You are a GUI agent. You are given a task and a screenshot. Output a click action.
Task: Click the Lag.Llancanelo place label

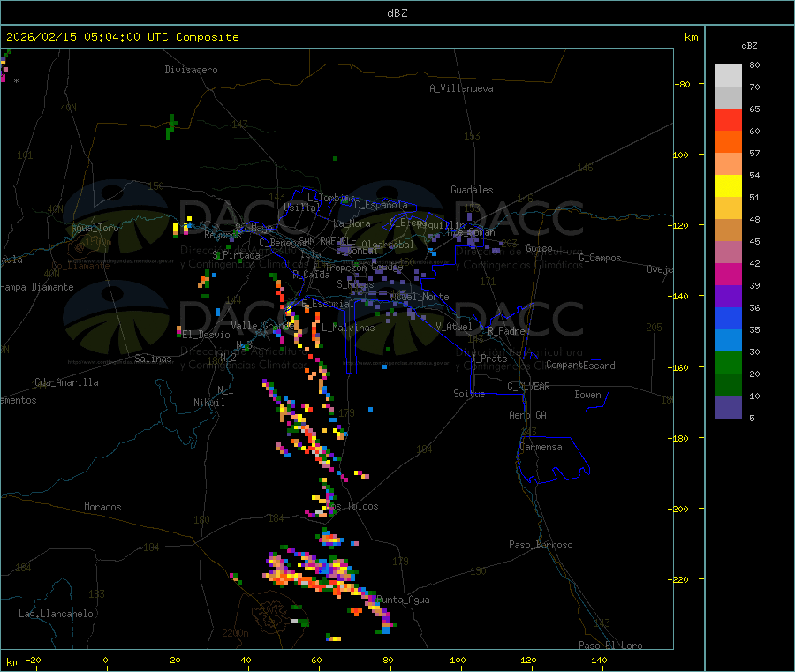point(56,614)
